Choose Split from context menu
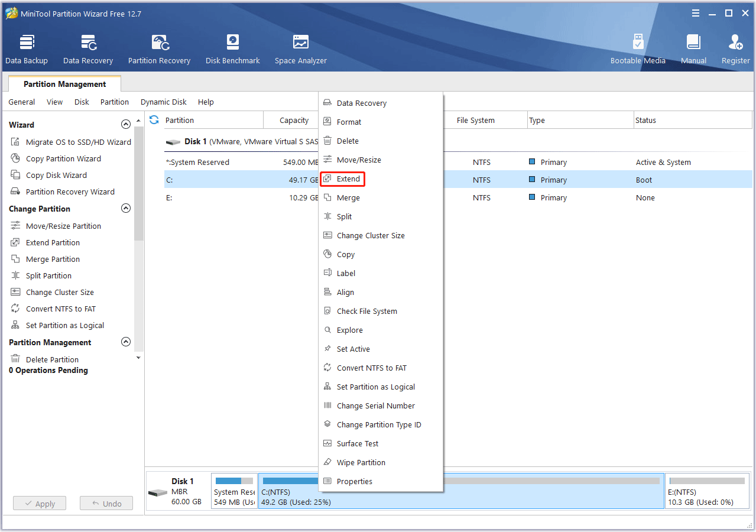The height and width of the screenshot is (532, 756). (x=381, y=216)
